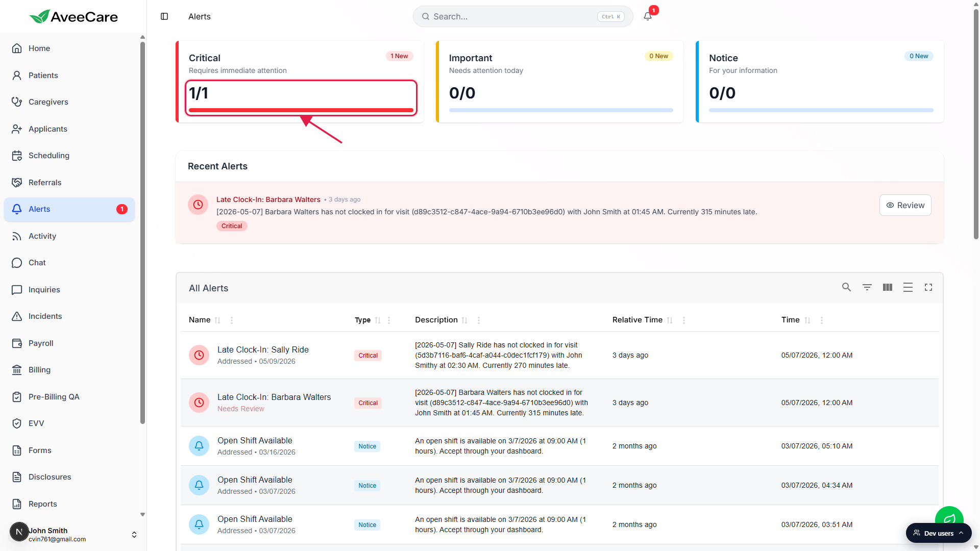This screenshot has width=980, height=551.
Task: Review the Barbara Walters alert
Action: pyautogui.click(x=905, y=205)
